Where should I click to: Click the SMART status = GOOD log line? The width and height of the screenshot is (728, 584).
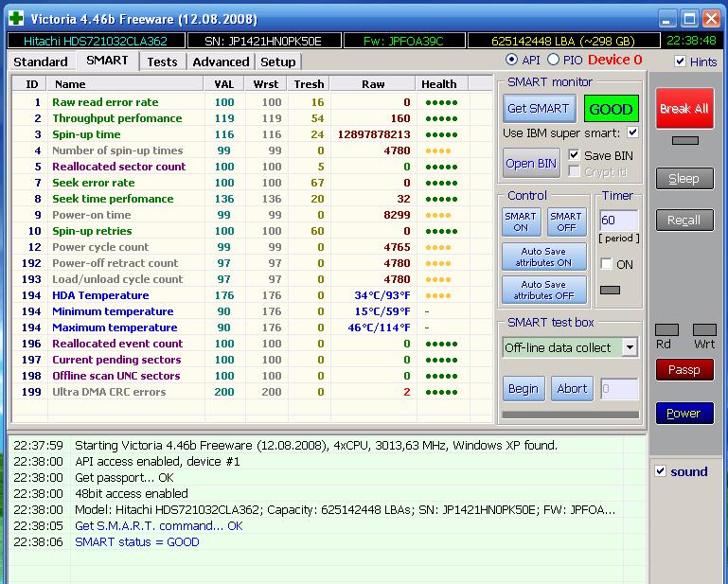(x=137, y=541)
